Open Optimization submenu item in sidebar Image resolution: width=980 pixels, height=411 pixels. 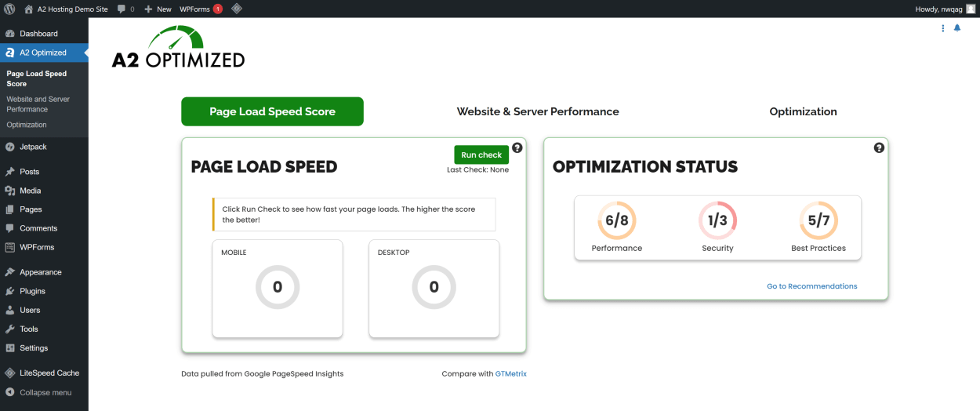point(27,125)
